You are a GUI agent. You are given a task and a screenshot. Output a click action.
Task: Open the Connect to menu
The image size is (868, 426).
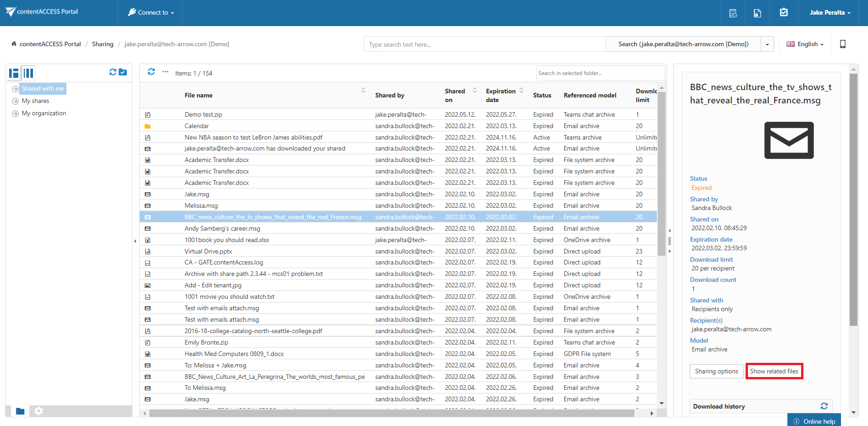(x=151, y=13)
